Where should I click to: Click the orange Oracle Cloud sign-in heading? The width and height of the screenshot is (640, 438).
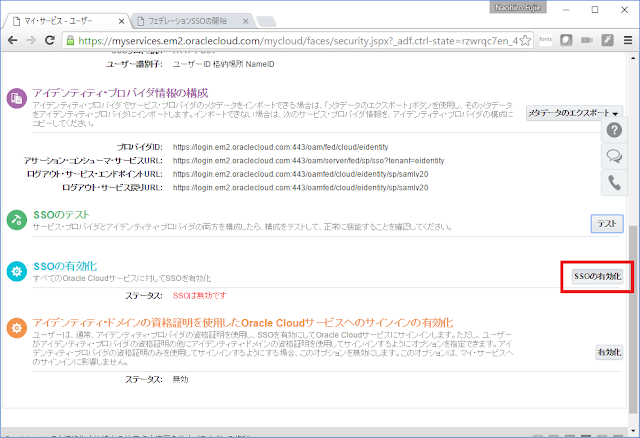tap(243, 323)
